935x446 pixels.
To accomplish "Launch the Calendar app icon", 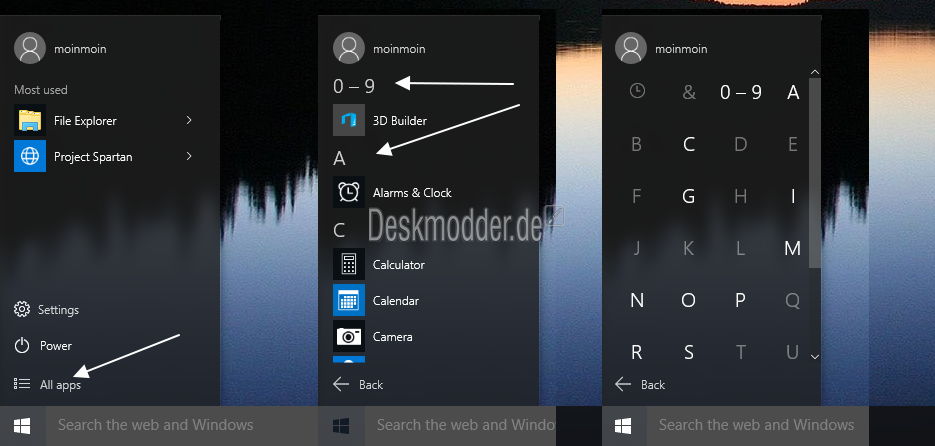I will point(349,300).
